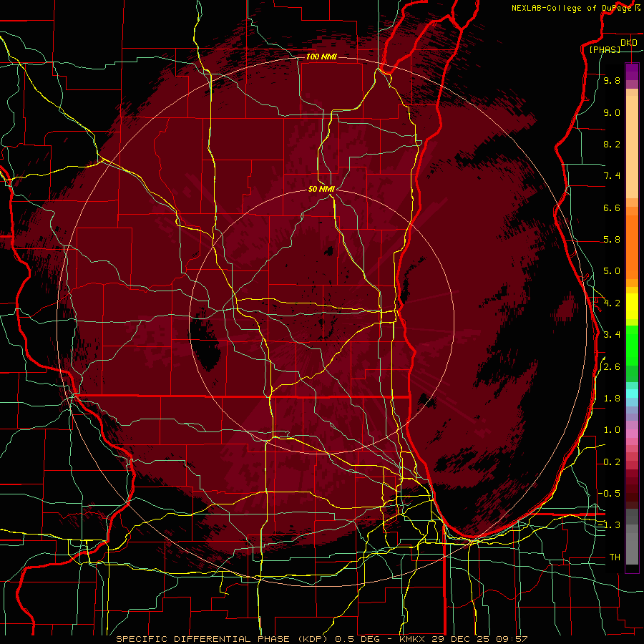Click the 5.0 value on color scale
The image size is (644, 644).
click(612, 271)
